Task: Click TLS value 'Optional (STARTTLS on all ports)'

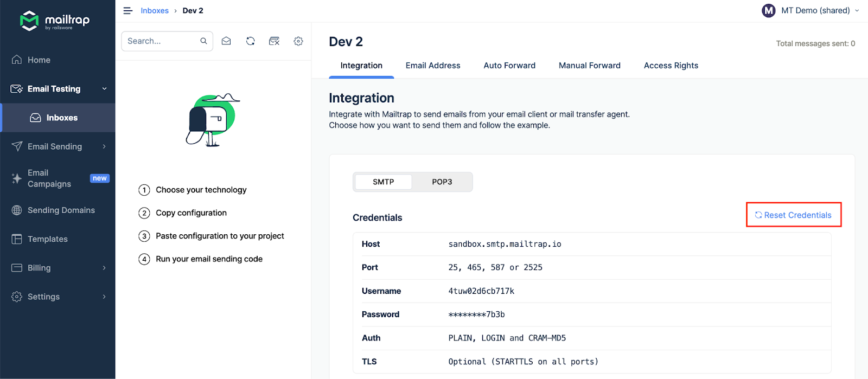Action: click(x=524, y=362)
